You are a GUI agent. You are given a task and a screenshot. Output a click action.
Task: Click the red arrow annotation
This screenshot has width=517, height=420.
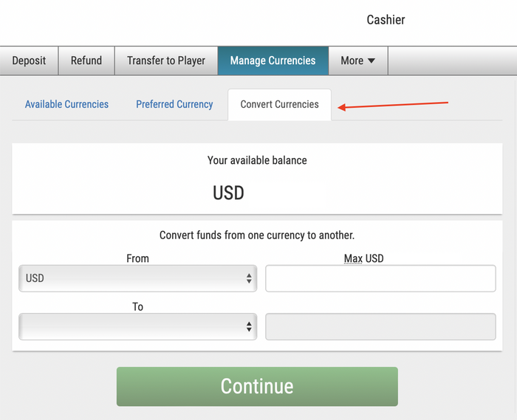(394, 106)
